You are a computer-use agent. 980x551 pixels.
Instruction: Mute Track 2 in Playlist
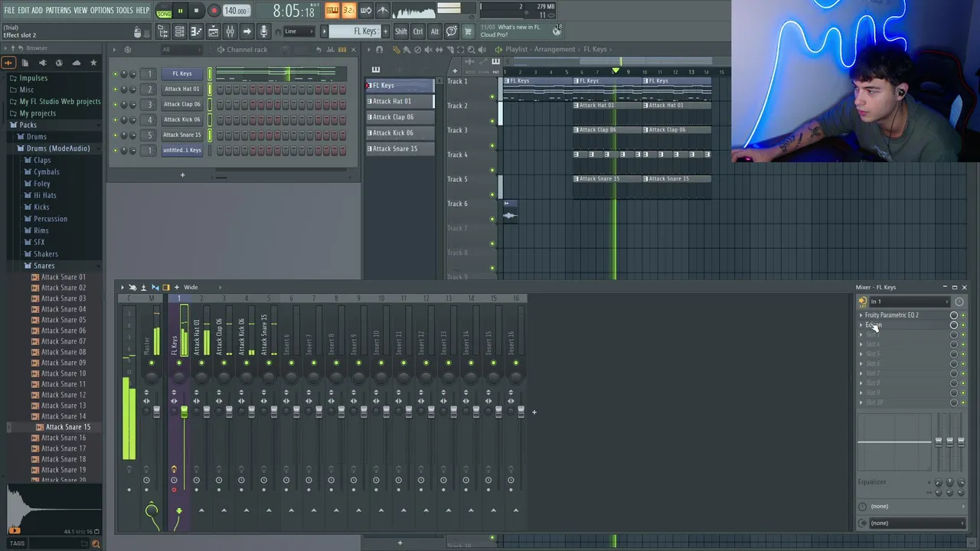tap(492, 121)
